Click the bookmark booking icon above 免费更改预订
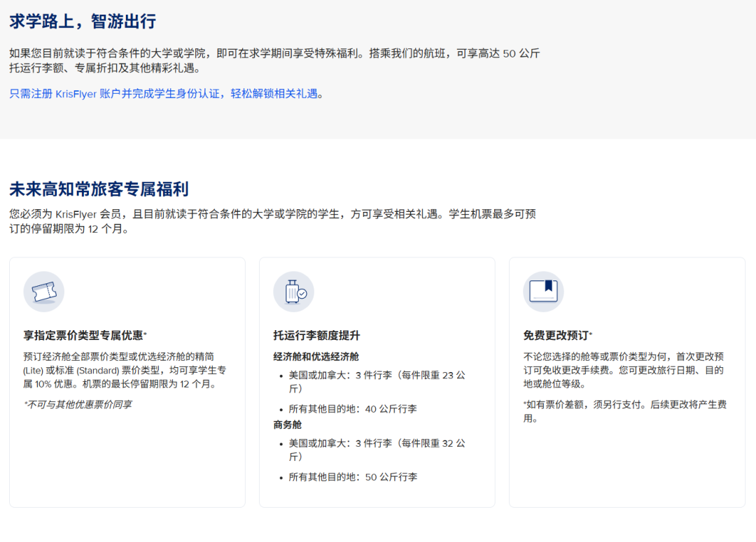The width and height of the screenshot is (756, 542). tap(543, 292)
